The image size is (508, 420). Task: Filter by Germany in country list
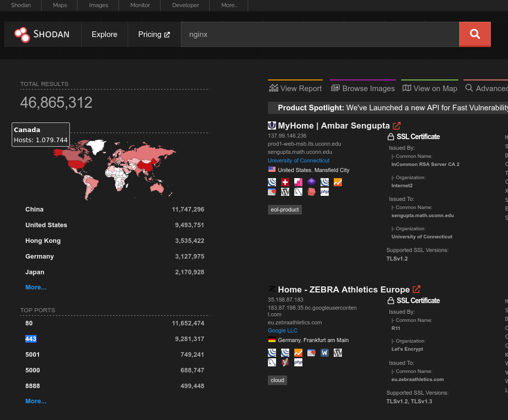click(40, 256)
